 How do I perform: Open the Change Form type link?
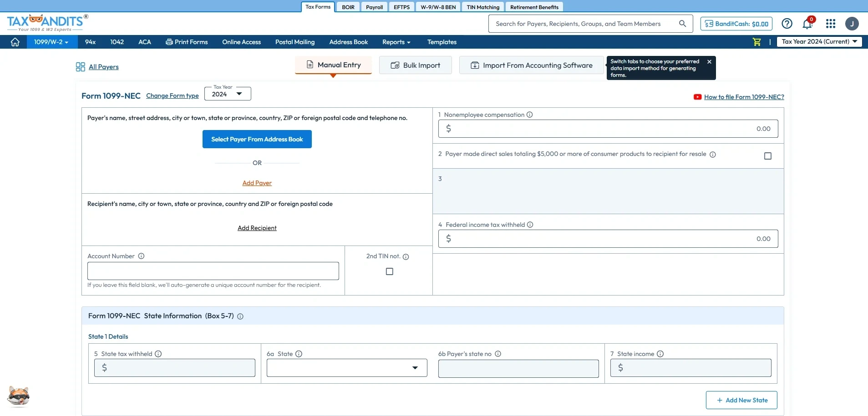click(172, 95)
